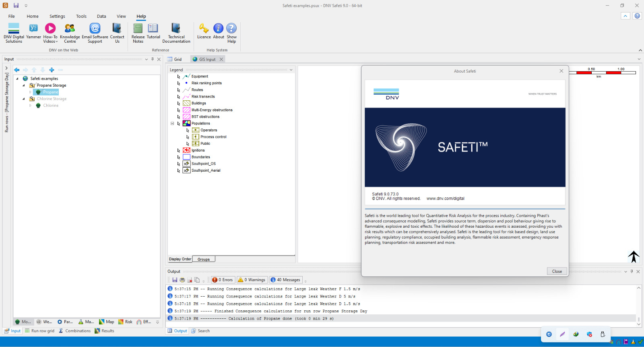
Task: Click the safely remove hardware tray icon
Action: coord(603,334)
